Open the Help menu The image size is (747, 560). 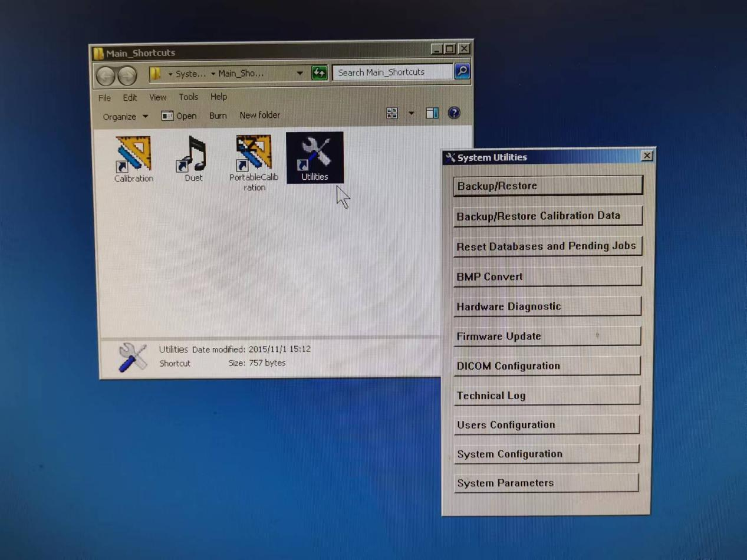pyautogui.click(x=218, y=97)
